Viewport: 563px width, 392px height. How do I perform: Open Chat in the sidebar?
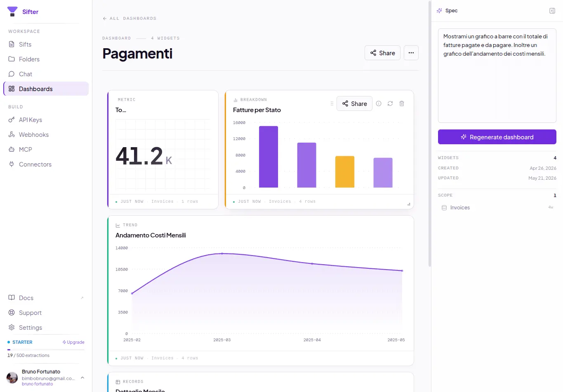(x=46, y=74)
